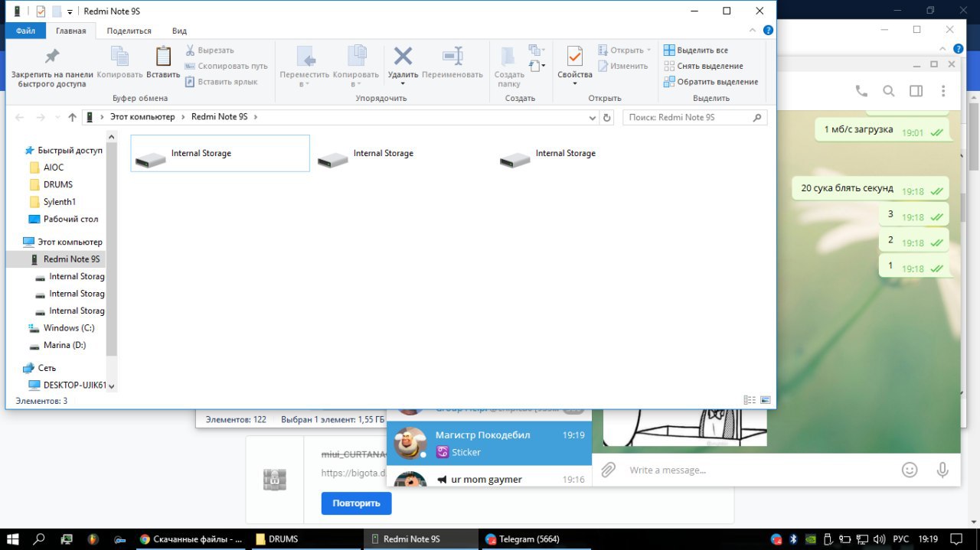Open Windows Start menu
The image size is (980, 550).
click(x=13, y=539)
